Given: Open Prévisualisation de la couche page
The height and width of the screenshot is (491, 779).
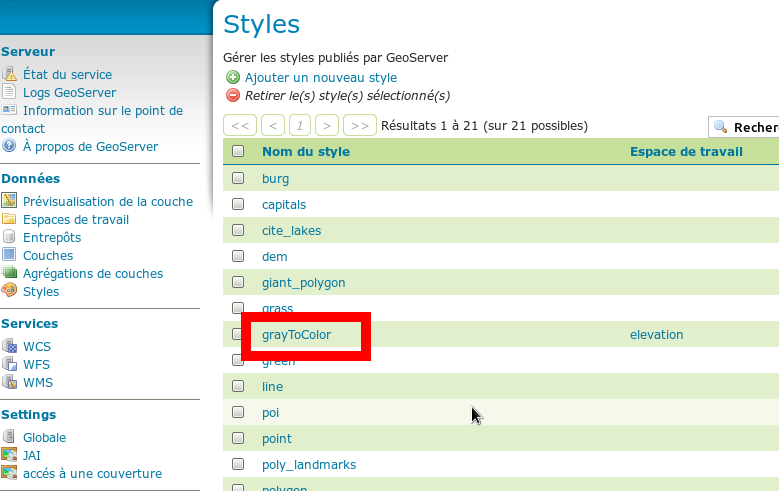Looking at the screenshot, I should (x=108, y=201).
